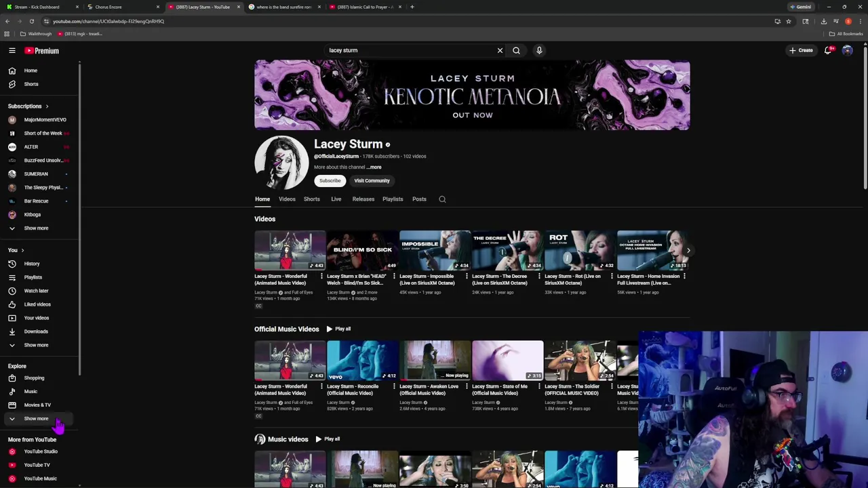The image size is (868, 488).
Task: Switch to Stream - Kick Dashboard browser tab
Action: click(41, 7)
